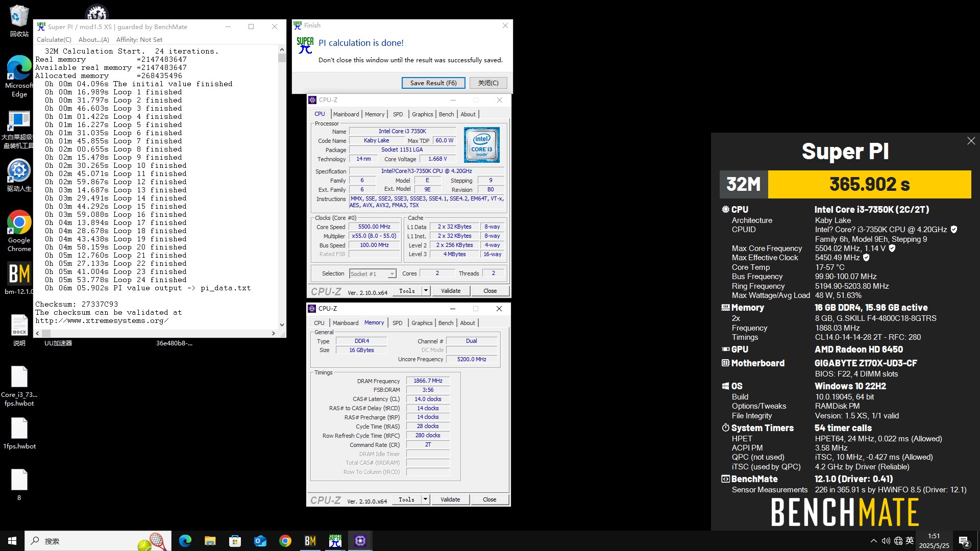Switch to BenchMate in the taskbar
The width and height of the screenshot is (980, 551).
click(x=310, y=541)
